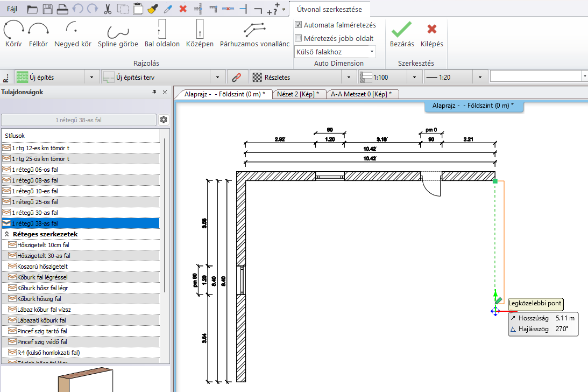The width and height of the screenshot is (588, 392).
Task: Open the Külső falakhoz dropdown
Action: pyautogui.click(x=372, y=52)
